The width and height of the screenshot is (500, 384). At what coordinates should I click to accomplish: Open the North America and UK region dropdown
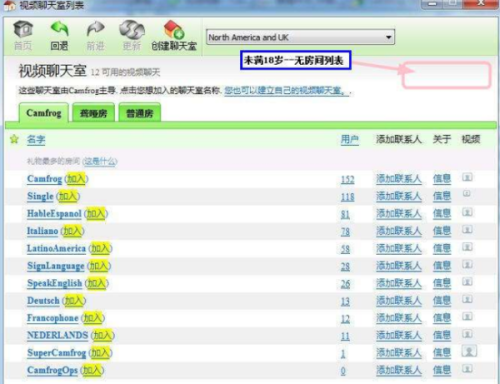(300, 37)
